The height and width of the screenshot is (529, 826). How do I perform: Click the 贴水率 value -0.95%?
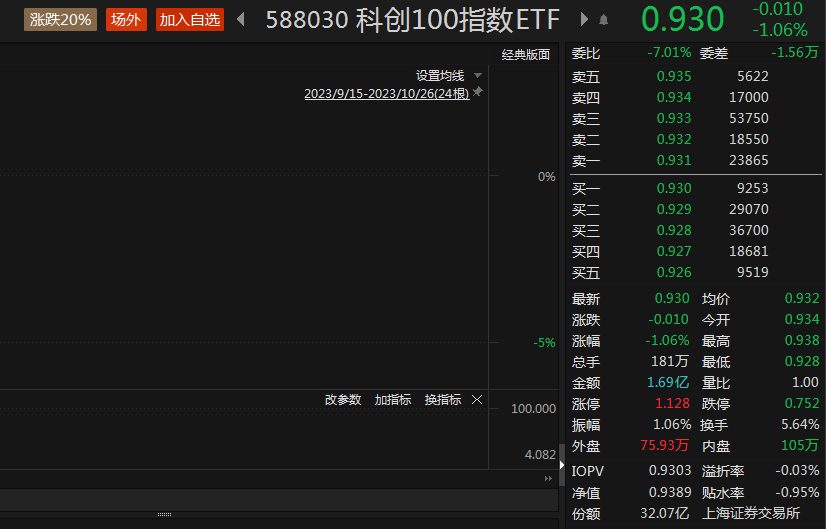point(797,493)
